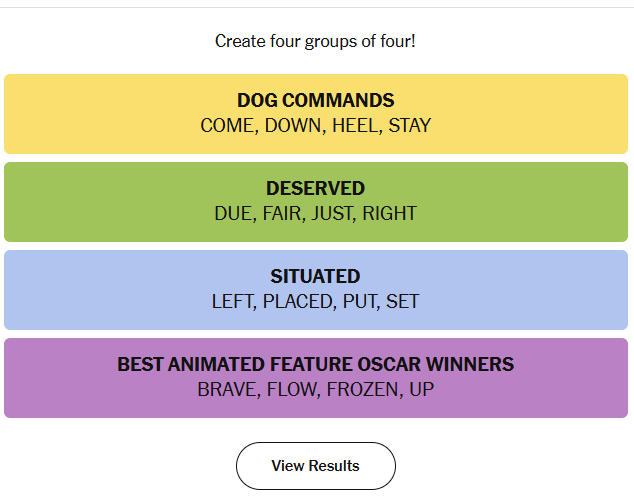Click the word FAIR in the green group

[x=282, y=214]
